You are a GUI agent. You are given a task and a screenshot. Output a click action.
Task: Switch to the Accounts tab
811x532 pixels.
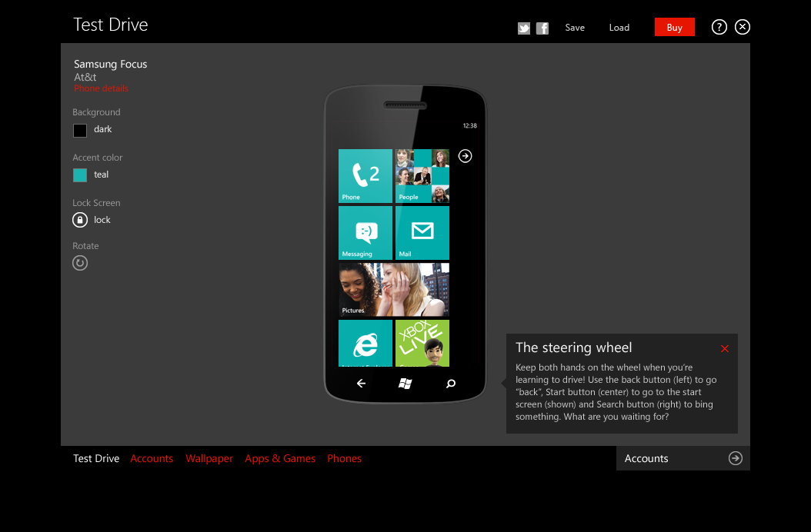(152, 459)
